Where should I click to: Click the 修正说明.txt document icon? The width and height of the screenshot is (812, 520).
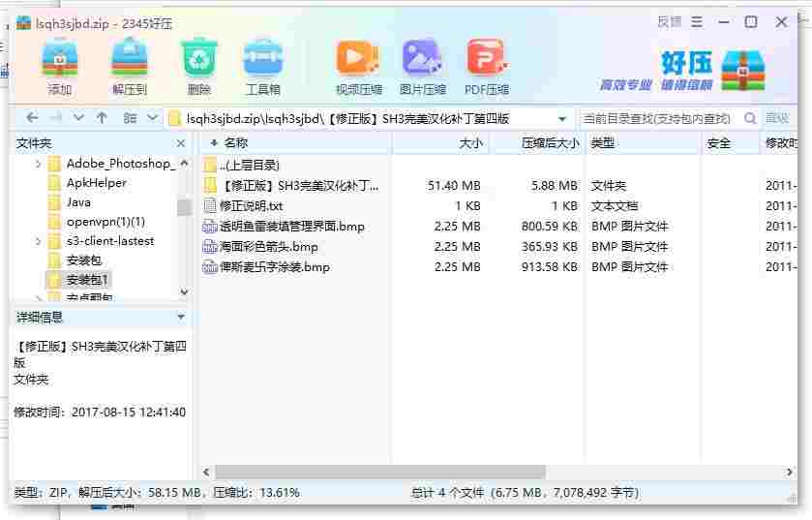(210, 206)
